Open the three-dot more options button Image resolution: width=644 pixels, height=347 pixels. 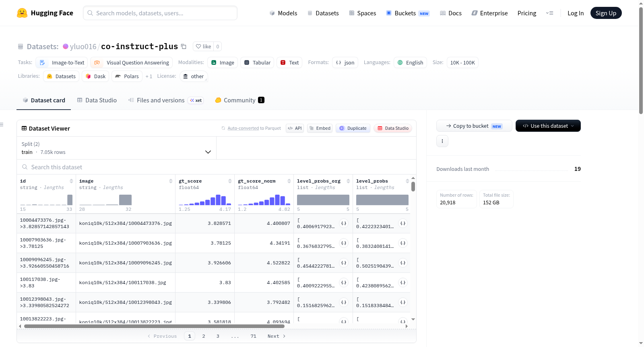442,141
